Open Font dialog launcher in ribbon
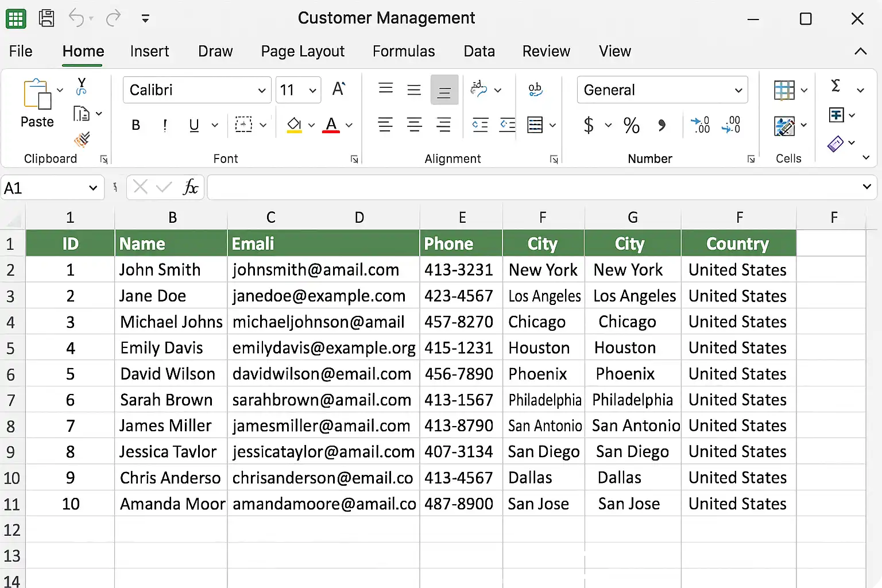 pos(354,159)
